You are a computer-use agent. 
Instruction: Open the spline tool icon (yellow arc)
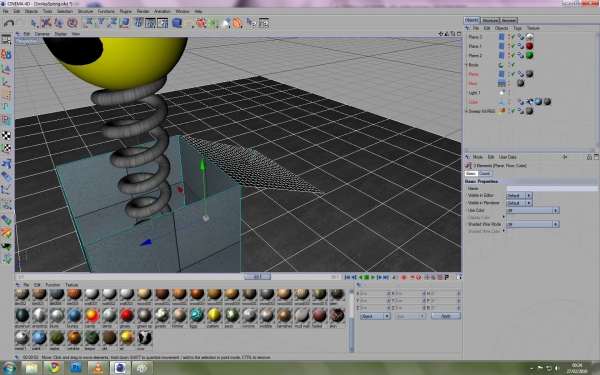tap(189, 23)
